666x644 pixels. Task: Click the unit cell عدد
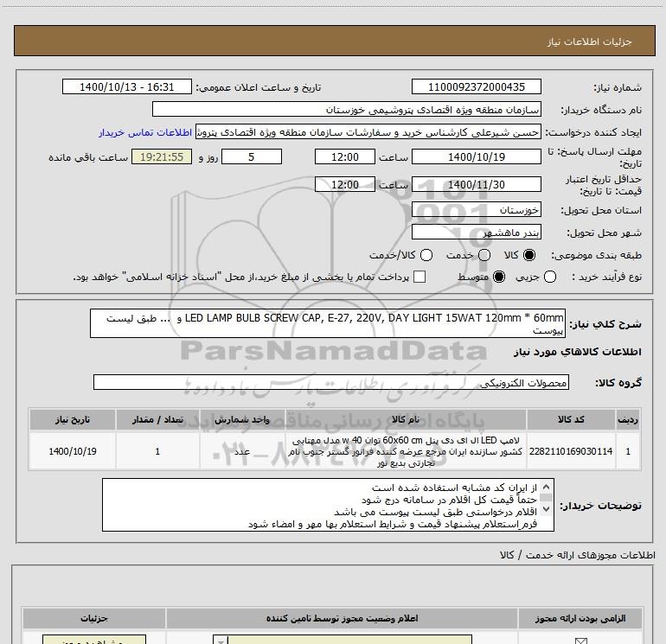(x=242, y=451)
